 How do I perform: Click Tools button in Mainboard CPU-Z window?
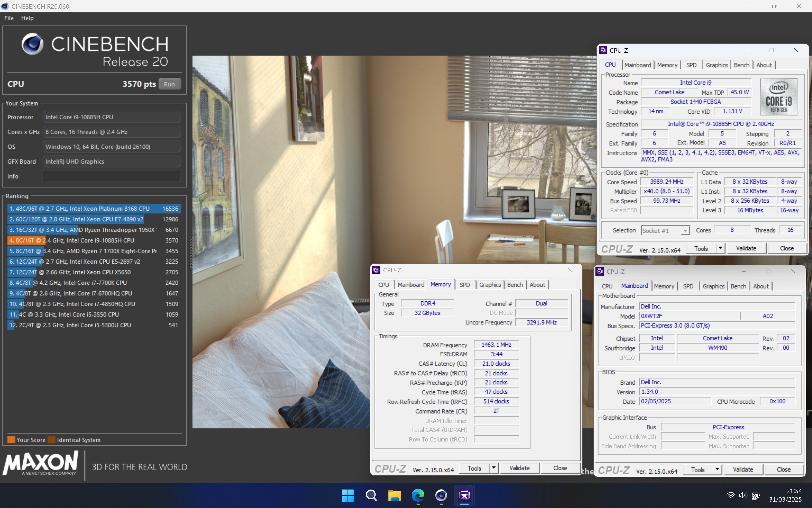tap(698, 470)
